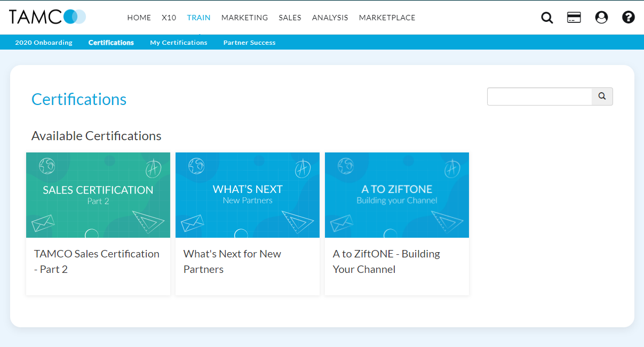Open the A to ZiftONE thumbnail
Screen dimensions: 644x347
point(397,195)
